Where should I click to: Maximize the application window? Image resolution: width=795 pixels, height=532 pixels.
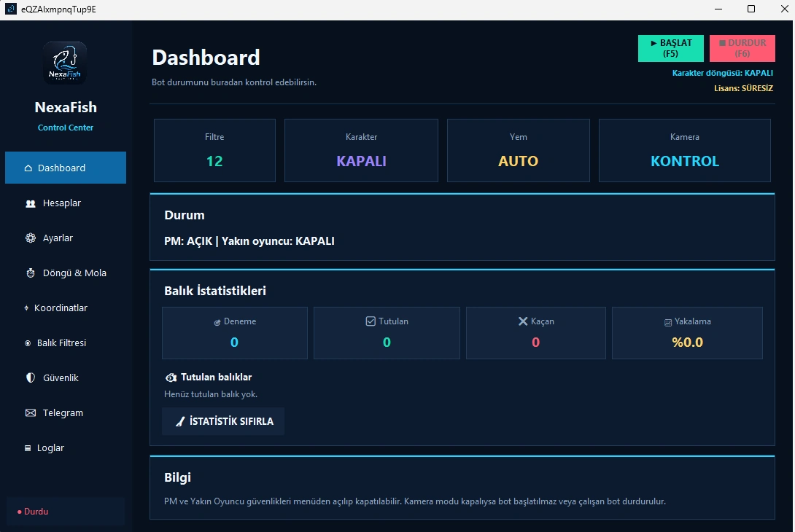(x=751, y=9)
